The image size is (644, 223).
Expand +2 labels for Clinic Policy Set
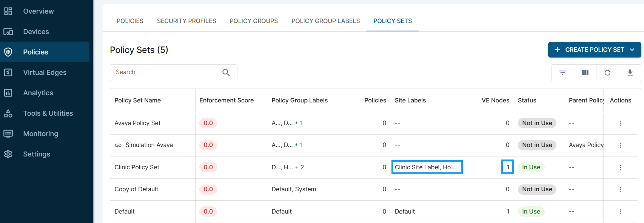point(299,167)
